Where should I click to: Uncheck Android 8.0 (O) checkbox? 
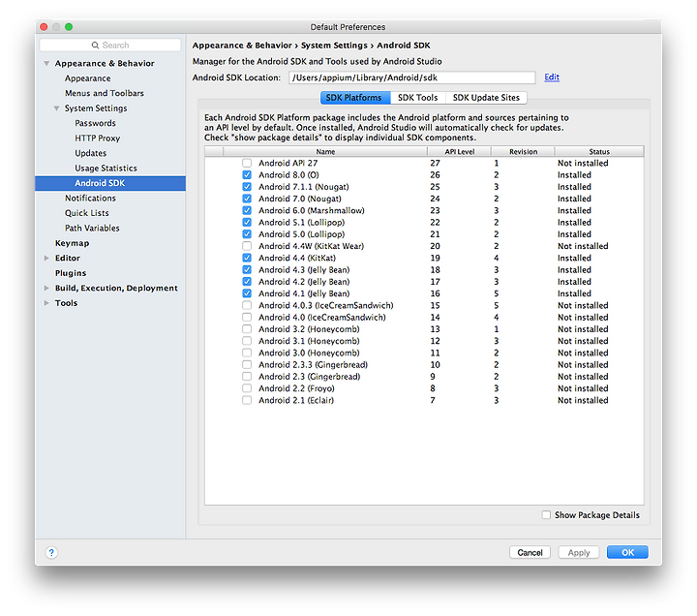(x=247, y=174)
